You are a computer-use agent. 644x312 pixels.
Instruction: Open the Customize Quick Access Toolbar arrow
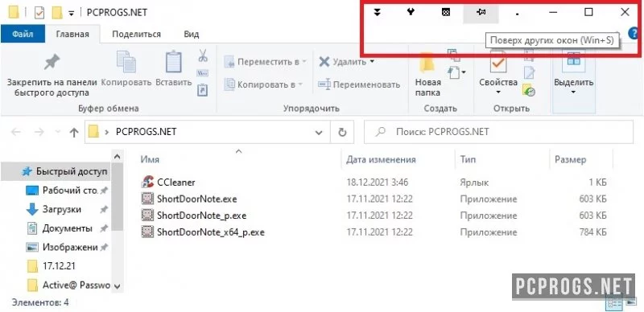(x=71, y=13)
